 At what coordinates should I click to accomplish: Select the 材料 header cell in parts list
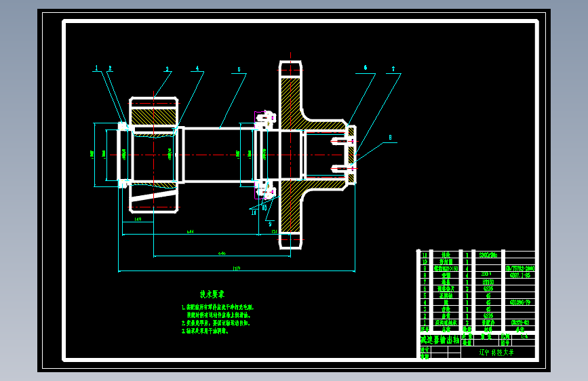coord(488,329)
